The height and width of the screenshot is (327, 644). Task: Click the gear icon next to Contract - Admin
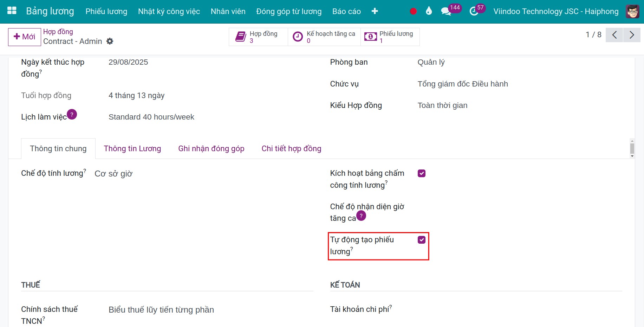pos(110,41)
